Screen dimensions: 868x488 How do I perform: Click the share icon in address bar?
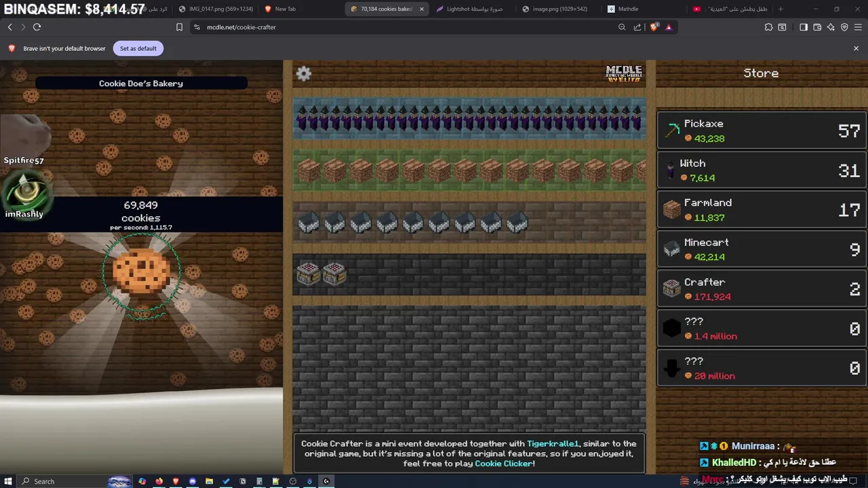pos(637,27)
